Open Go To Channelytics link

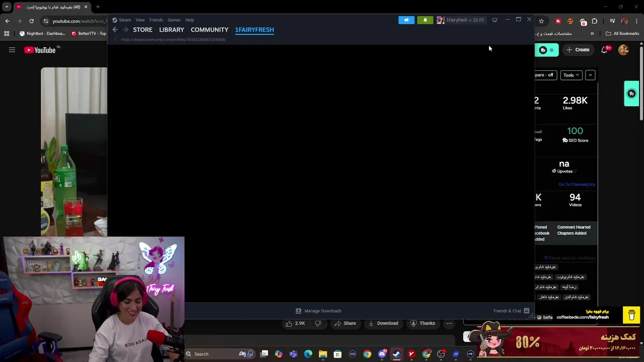577,185
